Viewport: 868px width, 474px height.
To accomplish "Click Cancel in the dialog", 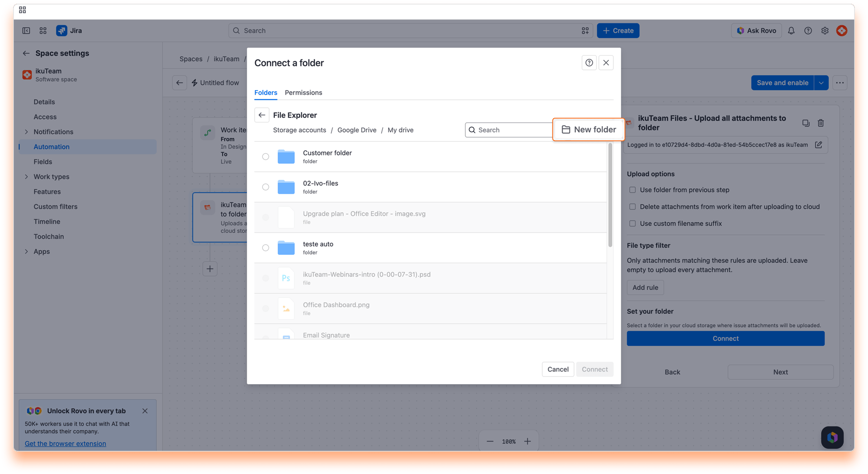I will coord(558,369).
